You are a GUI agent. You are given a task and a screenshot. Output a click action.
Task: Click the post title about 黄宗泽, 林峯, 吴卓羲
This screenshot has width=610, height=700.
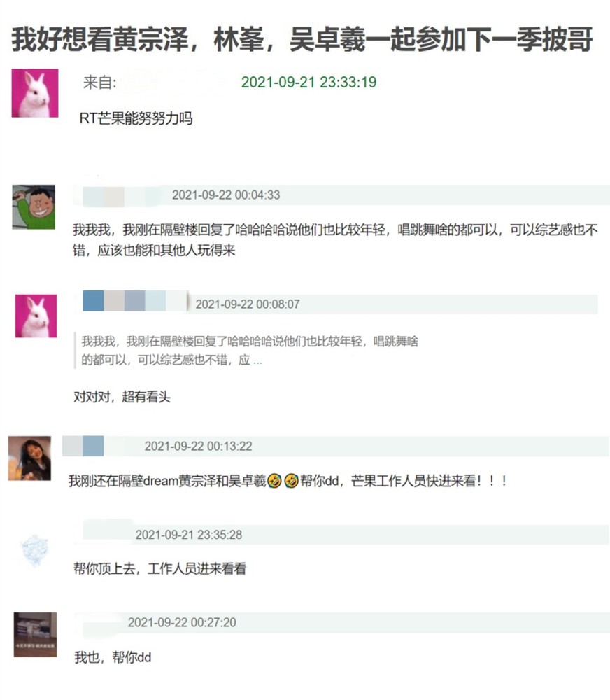[302, 40]
